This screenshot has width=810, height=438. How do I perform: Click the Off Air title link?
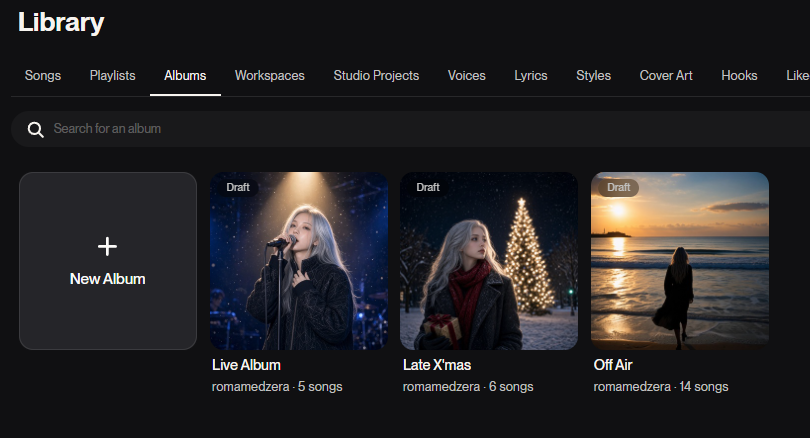(613, 365)
